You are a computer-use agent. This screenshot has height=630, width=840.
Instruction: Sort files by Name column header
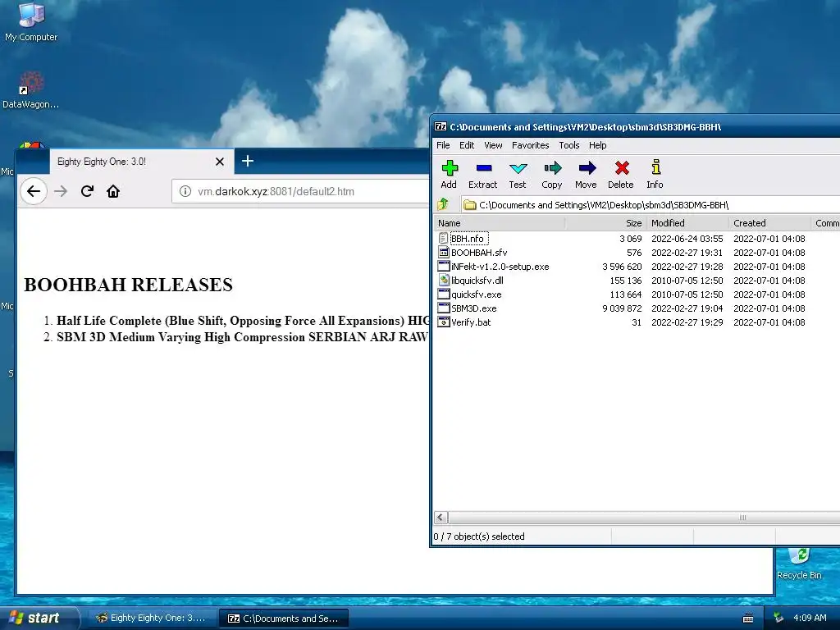(x=500, y=223)
